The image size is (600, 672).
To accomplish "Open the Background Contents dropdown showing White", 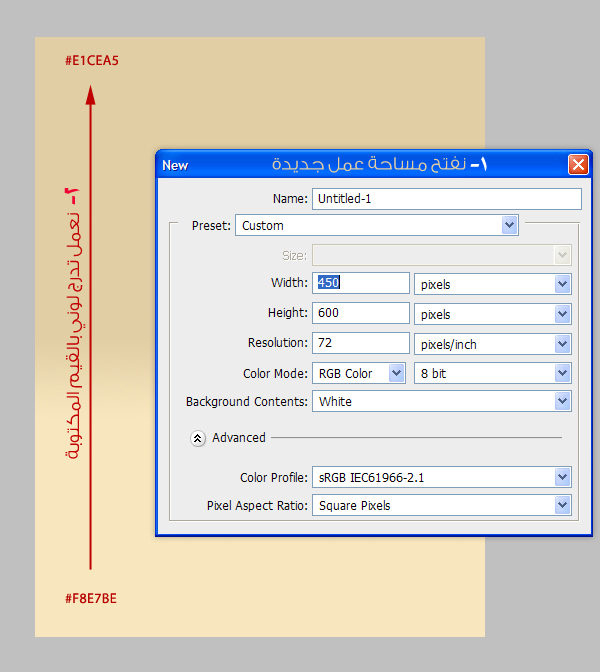I will coord(441,402).
